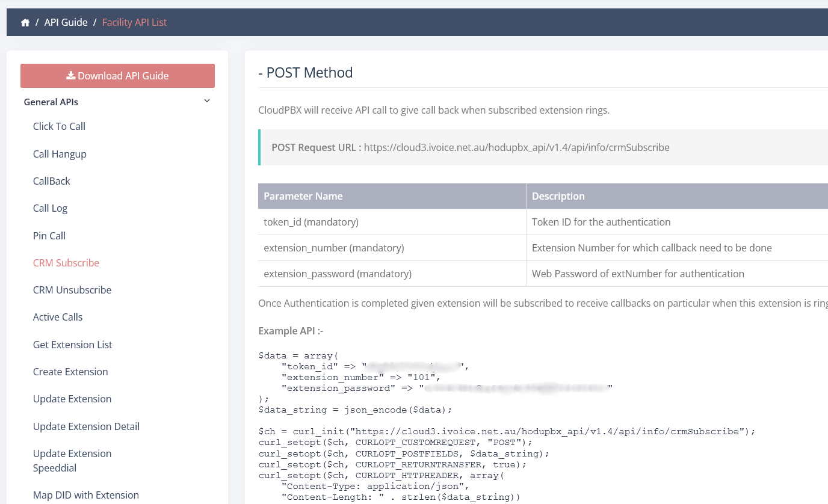Open CallBack API page

(x=52, y=181)
